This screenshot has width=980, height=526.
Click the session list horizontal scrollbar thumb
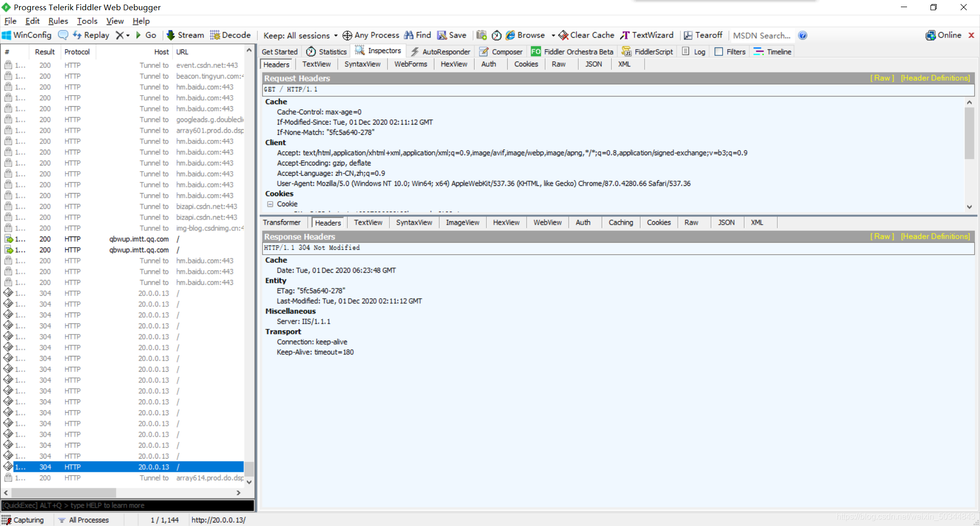(63, 493)
